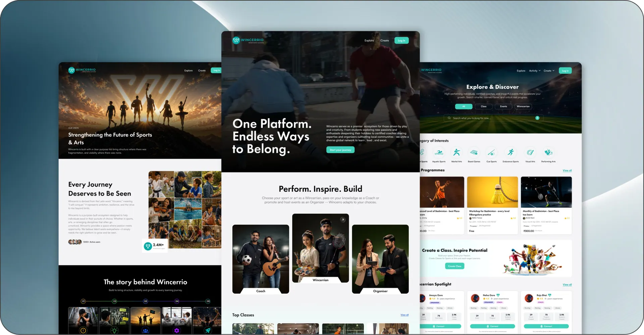The image size is (644, 335).
Task: Click View all link beside Top Classes
Action: pos(405,315)
